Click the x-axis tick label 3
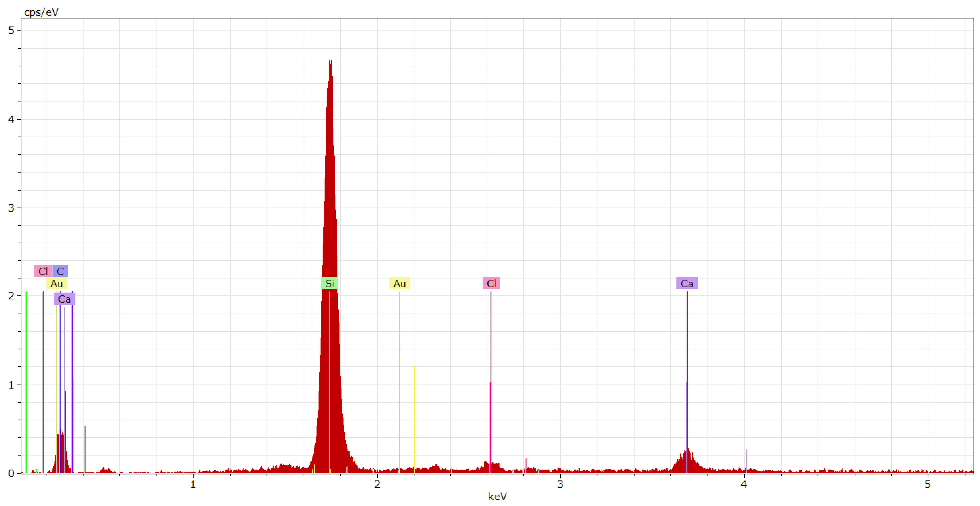Viewport: 980px width, 506px height. pyautogui.click(x=560, y=484)
